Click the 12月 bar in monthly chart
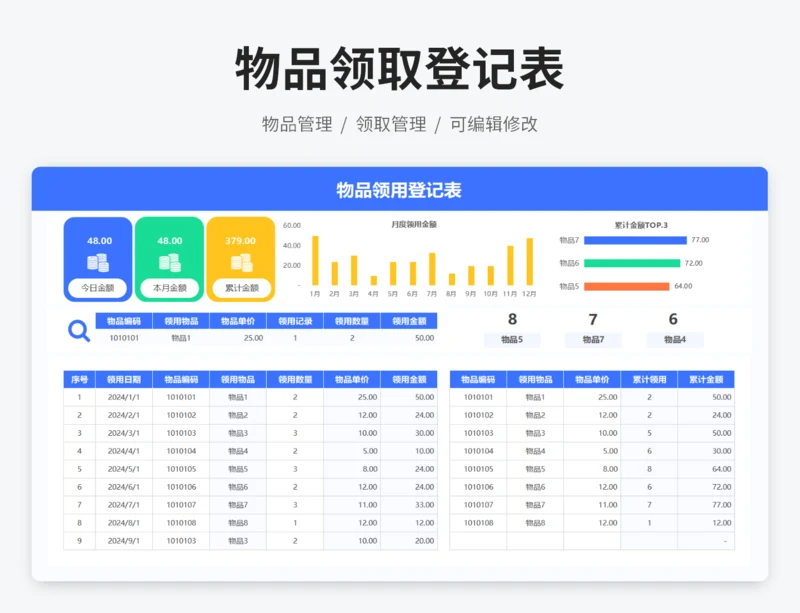800x613 pixels. point(530,261)
